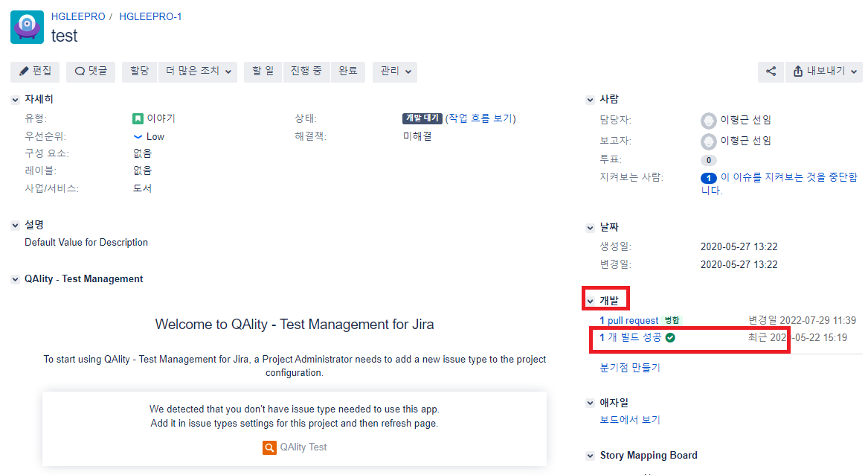This screenshot has width=868, height=475.
Task: Click the 편집 edit button
Action: [35, 71]
